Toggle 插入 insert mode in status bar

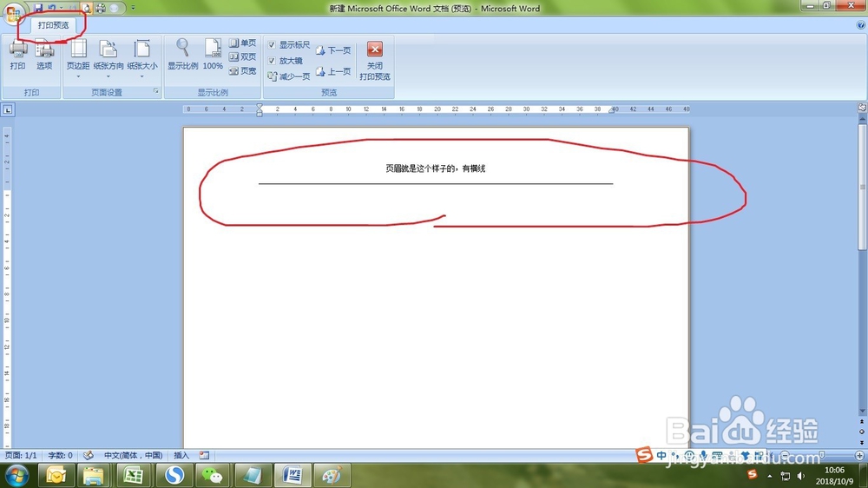pos(181,455)
